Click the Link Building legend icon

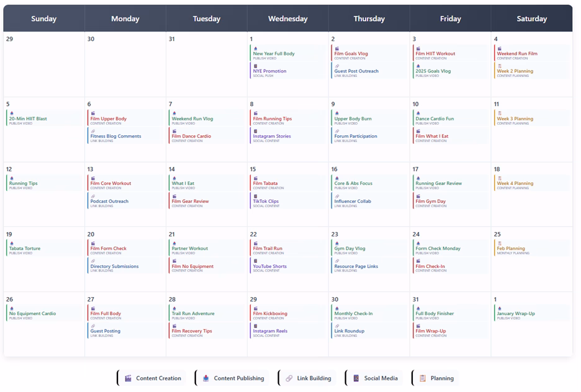[x=289, y=378]
